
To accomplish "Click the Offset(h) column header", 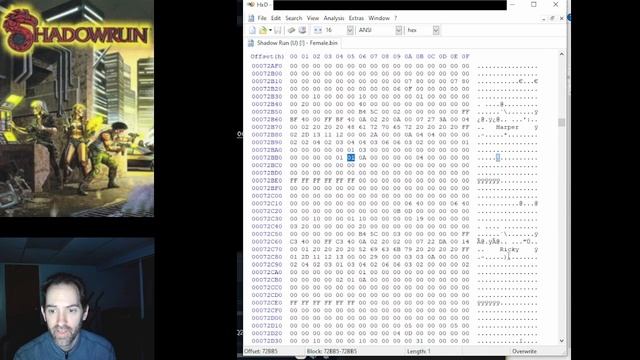I will coord(267,56).
